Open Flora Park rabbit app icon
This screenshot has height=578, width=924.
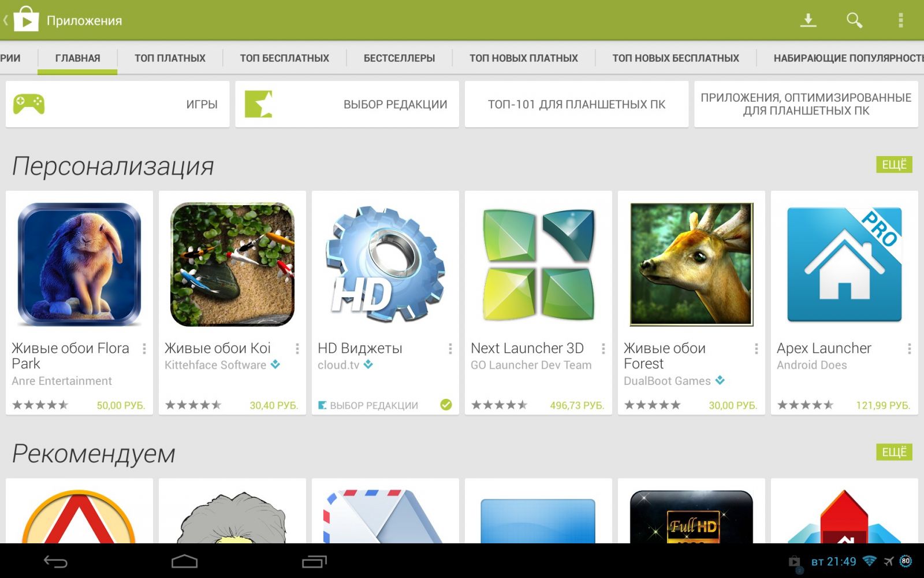coord(79,264)
